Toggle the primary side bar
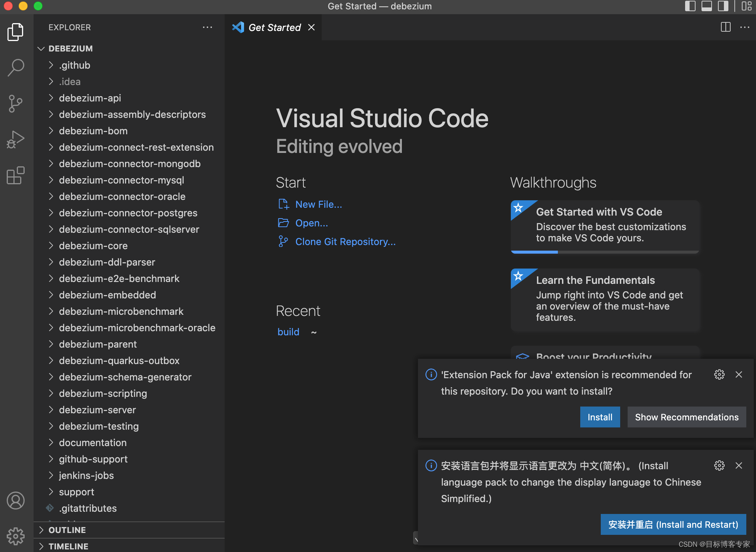 (x=690, y=6)
